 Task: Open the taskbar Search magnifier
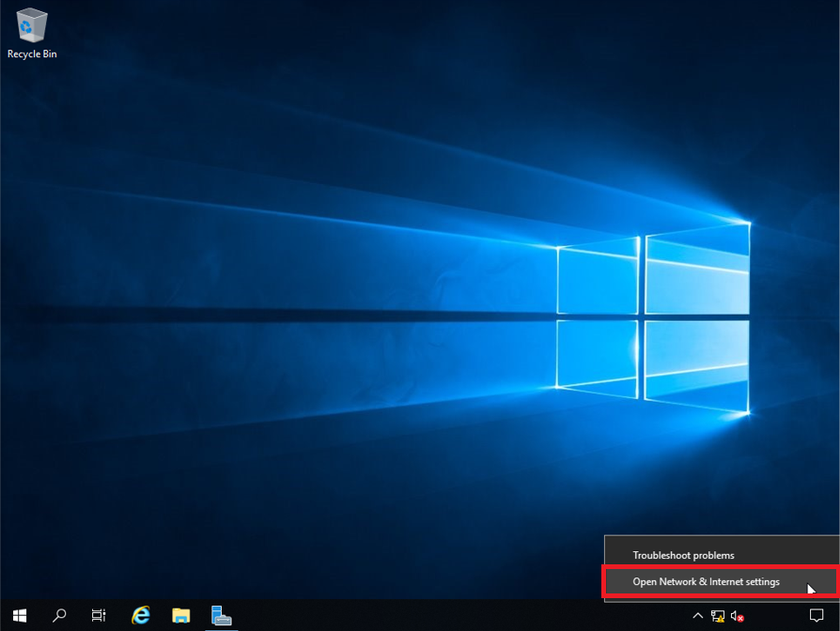coord(59,615)
